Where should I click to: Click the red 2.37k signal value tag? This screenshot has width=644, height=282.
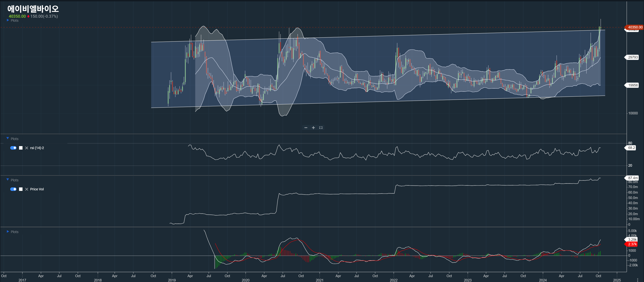632,244
